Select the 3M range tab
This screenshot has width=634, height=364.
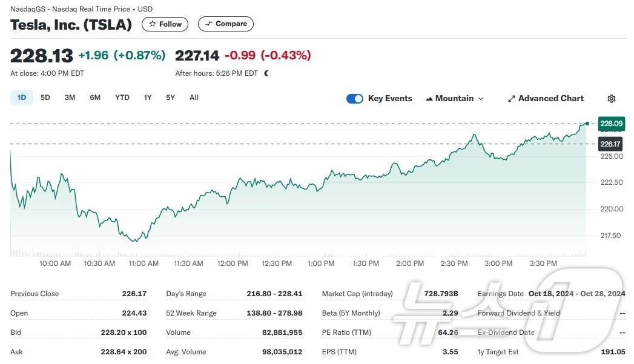[70, 98]
